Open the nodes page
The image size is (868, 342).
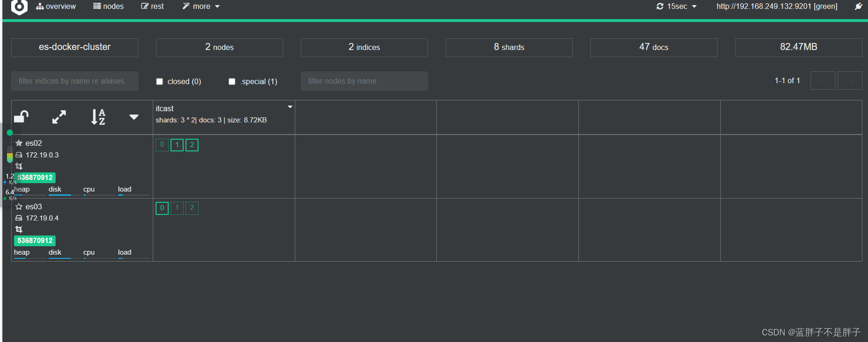coord(108,7)
